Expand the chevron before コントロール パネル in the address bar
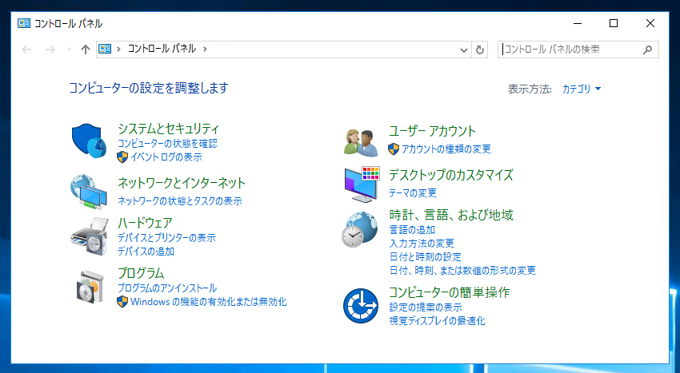680x373 pixels. [118, 49]
